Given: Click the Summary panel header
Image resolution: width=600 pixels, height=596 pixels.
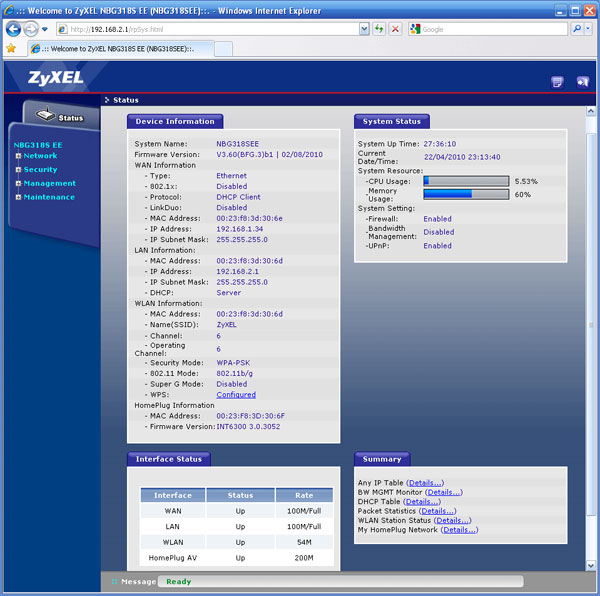Looking at the screenshot, I should click(x=382, y=459).
